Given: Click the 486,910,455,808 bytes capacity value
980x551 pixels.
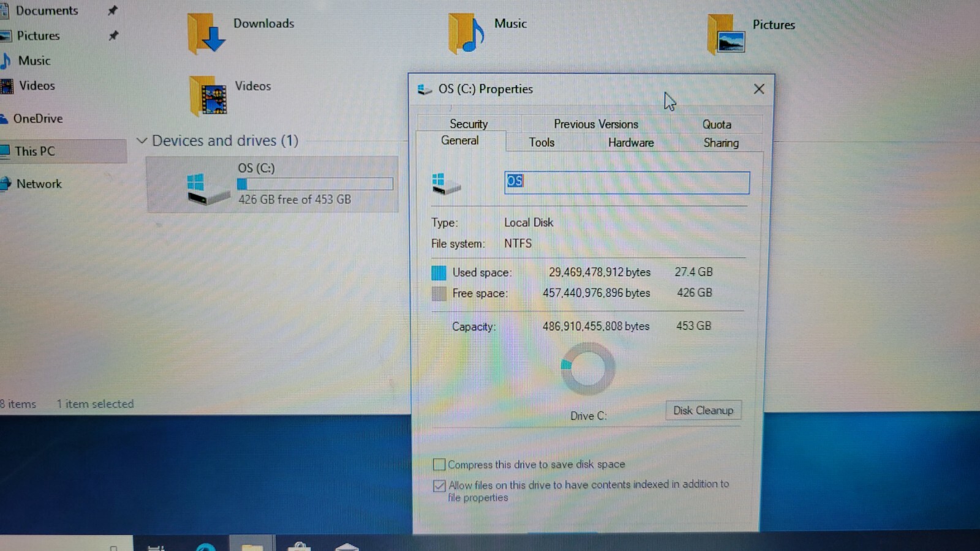Looking at the screenshot, I should (595, 326).
